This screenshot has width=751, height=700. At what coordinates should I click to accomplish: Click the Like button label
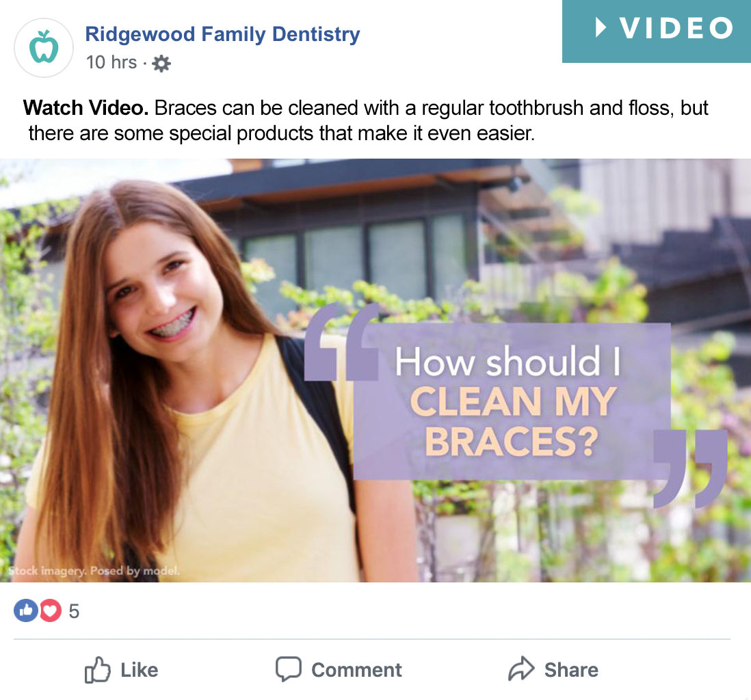pos(140,670)
